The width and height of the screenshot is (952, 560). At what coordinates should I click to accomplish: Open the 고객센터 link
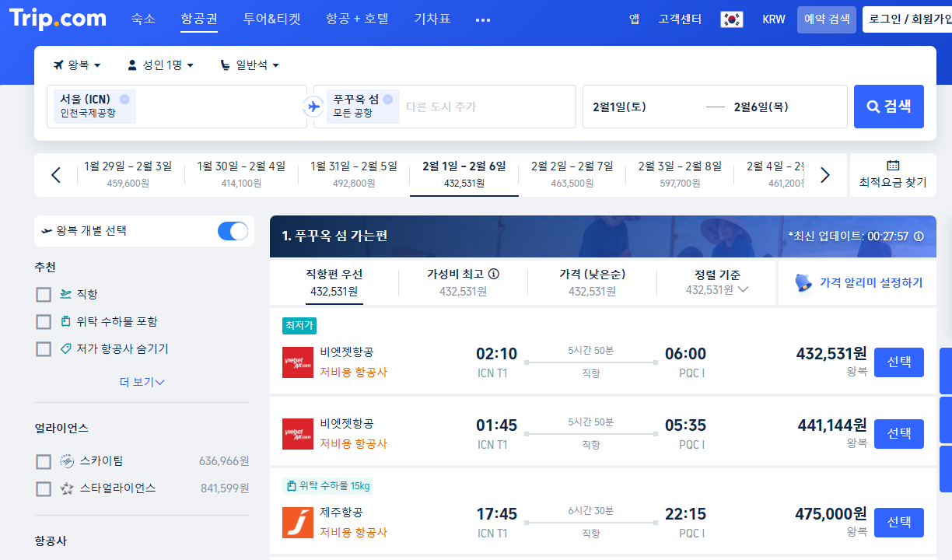pyautogui.click(x=680, y=19)
